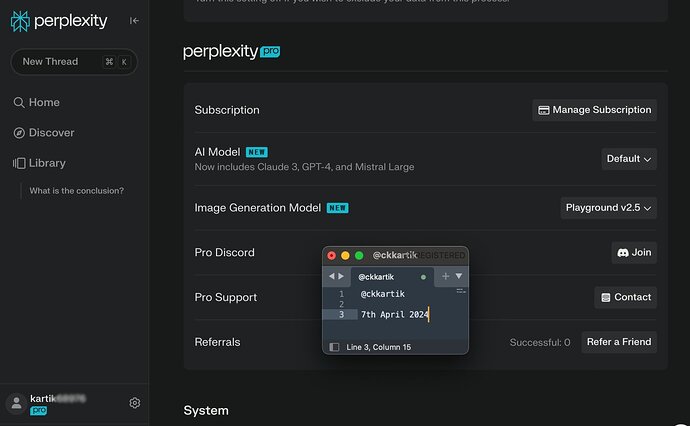Screen dimensions: 690x426
Task: Click line 3 text '7th April 2024'
Action: (x=394, y=315)
